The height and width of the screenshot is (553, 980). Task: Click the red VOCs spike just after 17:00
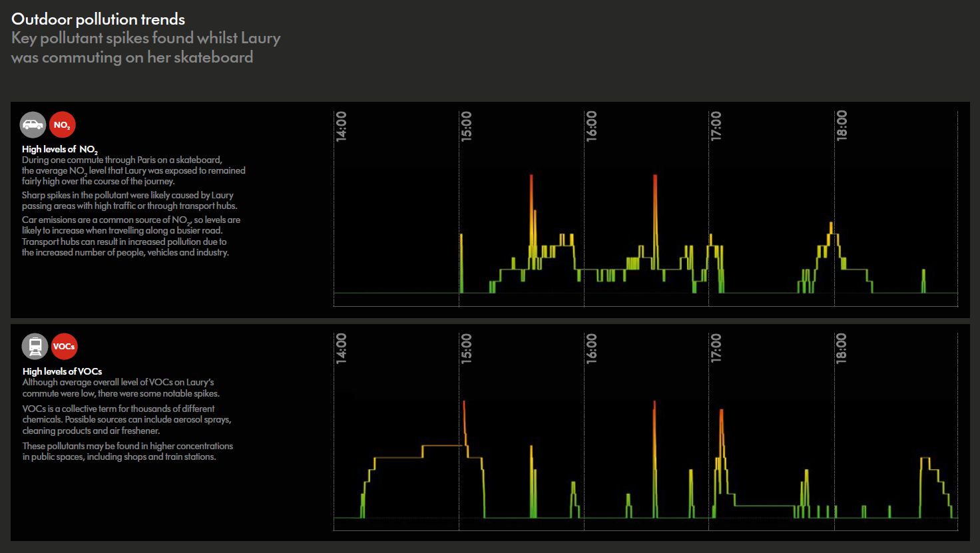[x=721, y=423]
